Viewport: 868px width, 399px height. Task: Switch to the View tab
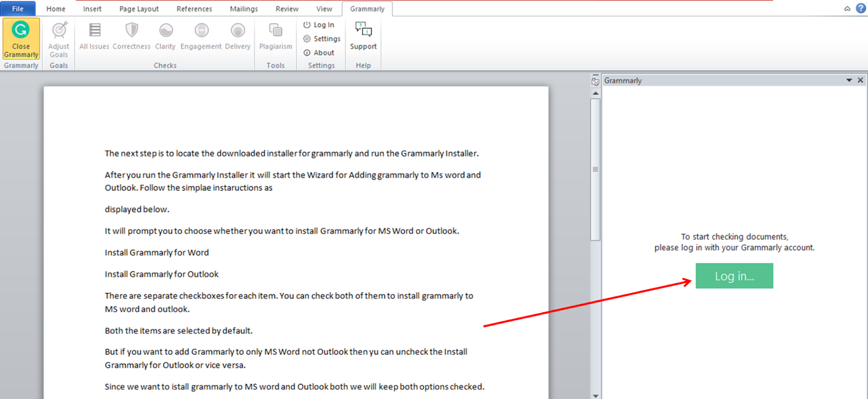[x=324, y=9]
